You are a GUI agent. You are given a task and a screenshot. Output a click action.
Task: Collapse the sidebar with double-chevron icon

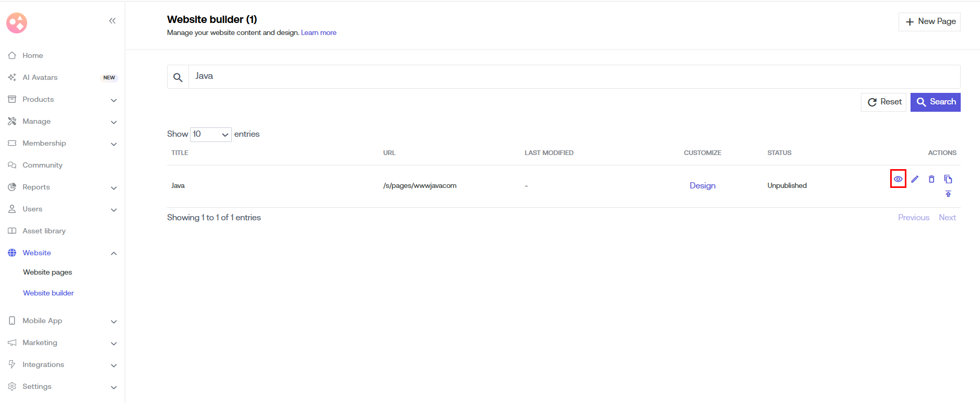pyautogui.click(x=112, y=21)
